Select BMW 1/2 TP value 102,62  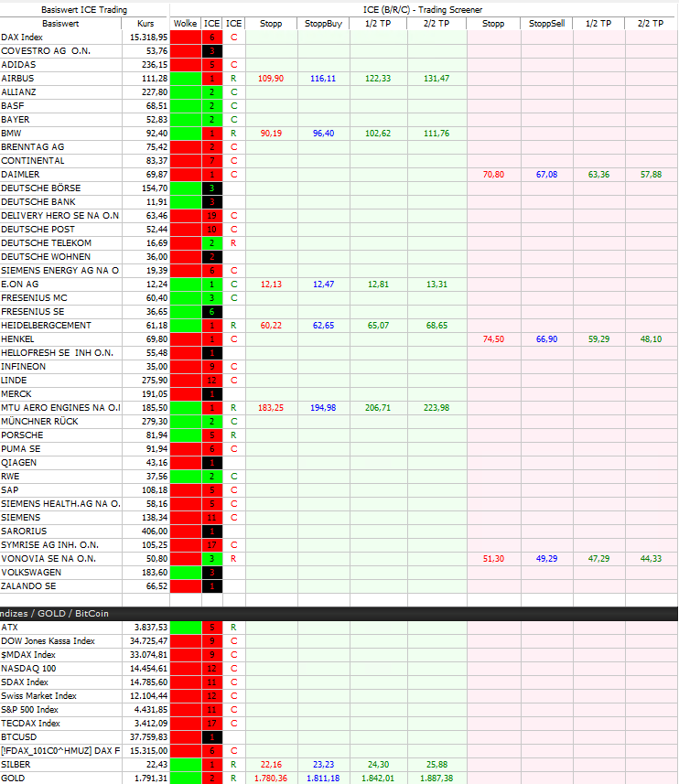pos(378,134)
